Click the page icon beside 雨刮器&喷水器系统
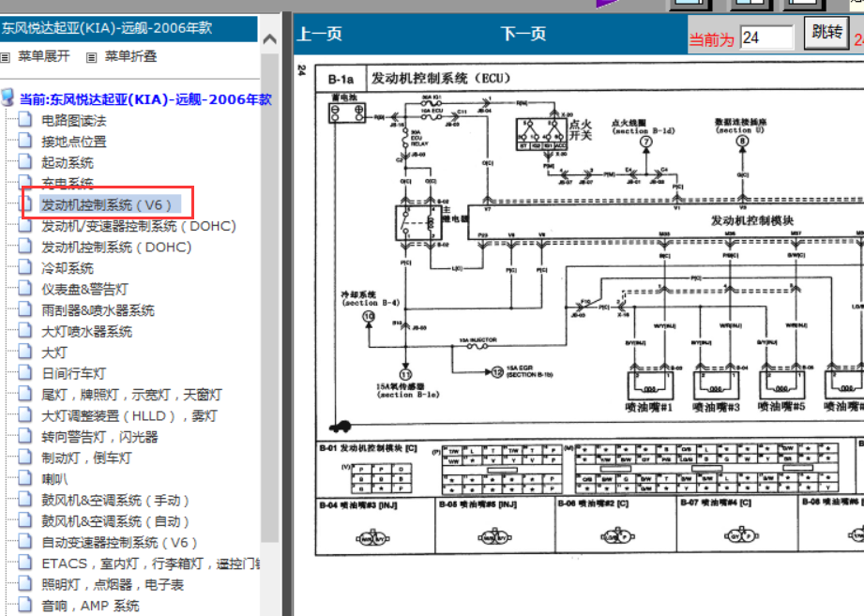The width and height of the screenshot is (864, 616). pyautogui.click(x=24, y=308)
